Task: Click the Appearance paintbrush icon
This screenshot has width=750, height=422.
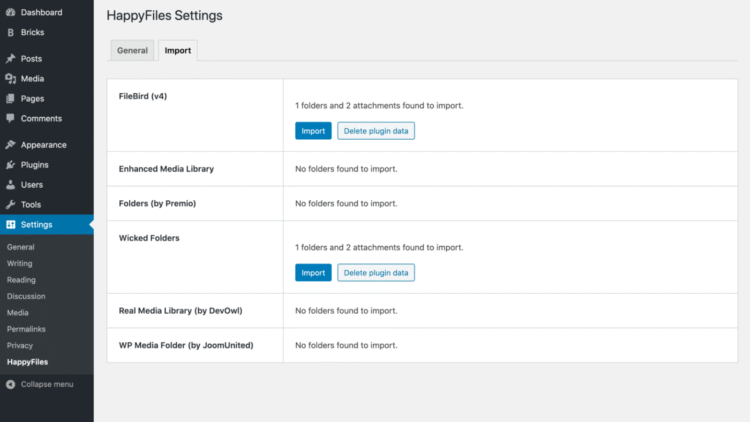Action: [11, 144]
